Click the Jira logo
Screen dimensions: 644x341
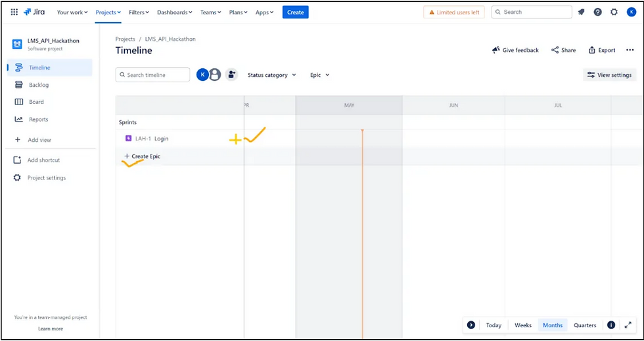tap(34, 12)
